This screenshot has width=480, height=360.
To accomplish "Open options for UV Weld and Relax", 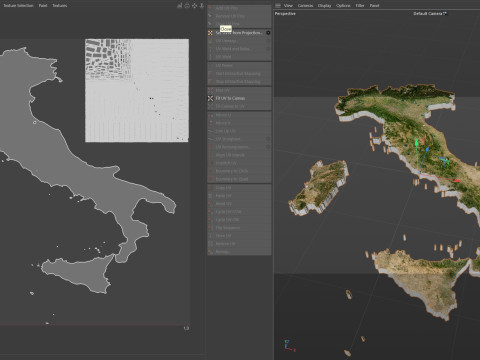I will (x=268, y=49).
